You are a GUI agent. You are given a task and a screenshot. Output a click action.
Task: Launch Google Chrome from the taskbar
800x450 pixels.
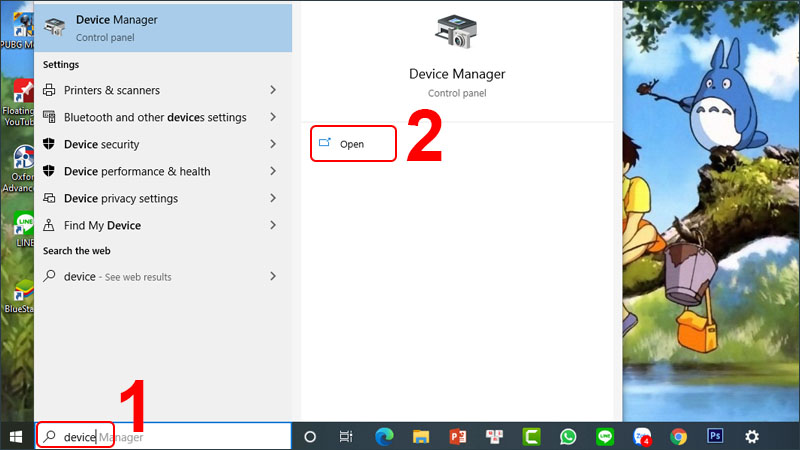click(679, 437)
